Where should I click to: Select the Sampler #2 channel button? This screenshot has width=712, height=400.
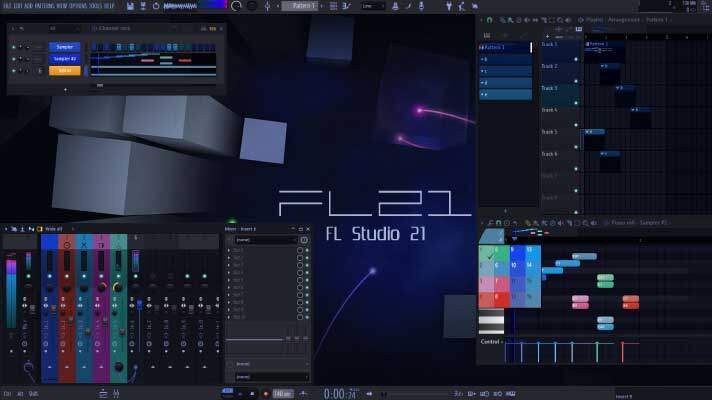coord(64,59)
